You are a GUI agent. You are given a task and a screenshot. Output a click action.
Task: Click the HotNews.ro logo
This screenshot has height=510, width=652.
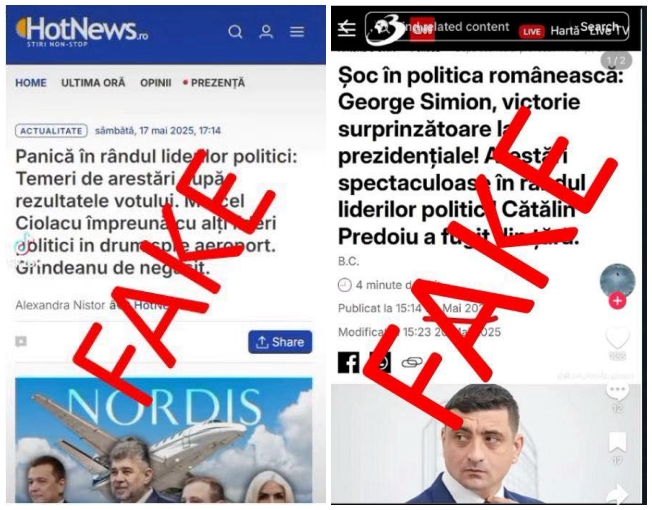(x=82, y=31)
